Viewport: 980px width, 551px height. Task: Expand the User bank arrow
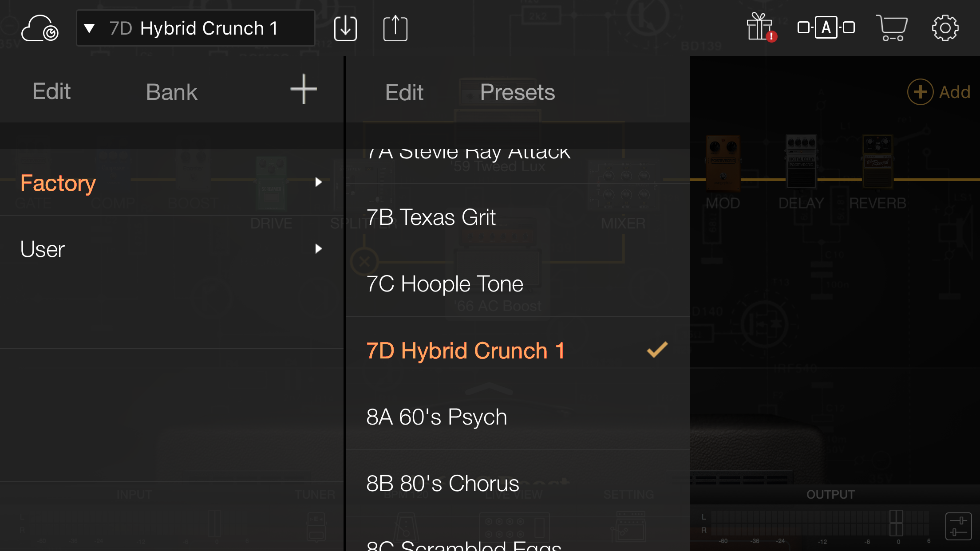tap(318, 249)
